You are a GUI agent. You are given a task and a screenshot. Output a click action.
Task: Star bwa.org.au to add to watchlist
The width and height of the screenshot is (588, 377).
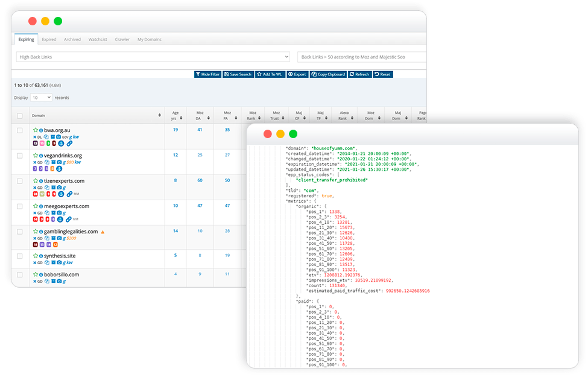click(35, 130)
